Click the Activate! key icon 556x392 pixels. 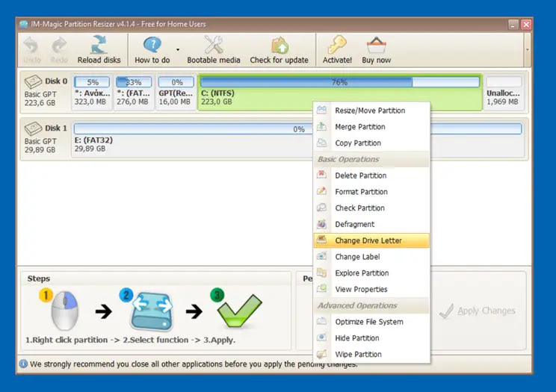tap(337, 45)
